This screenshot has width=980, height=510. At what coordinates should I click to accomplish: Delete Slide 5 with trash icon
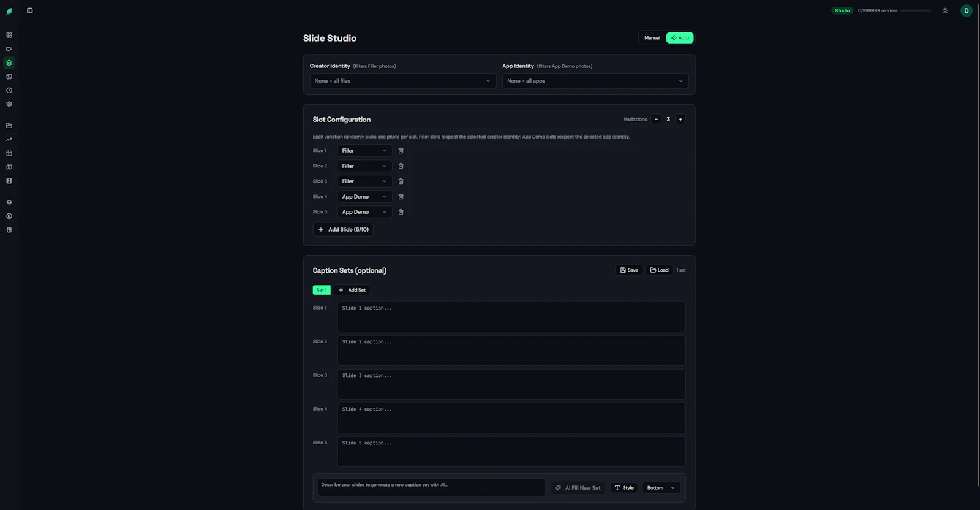(401, 212)
